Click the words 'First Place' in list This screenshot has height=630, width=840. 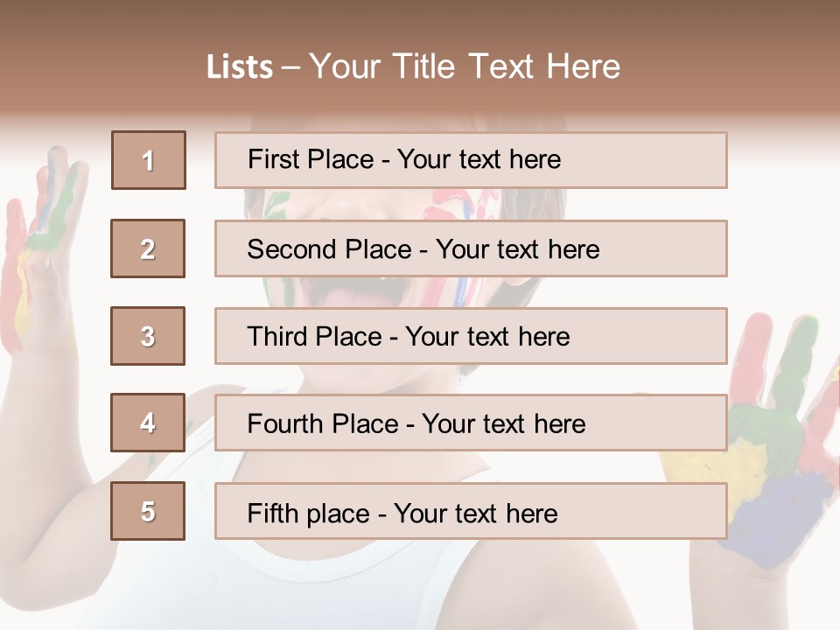[311, 159]
